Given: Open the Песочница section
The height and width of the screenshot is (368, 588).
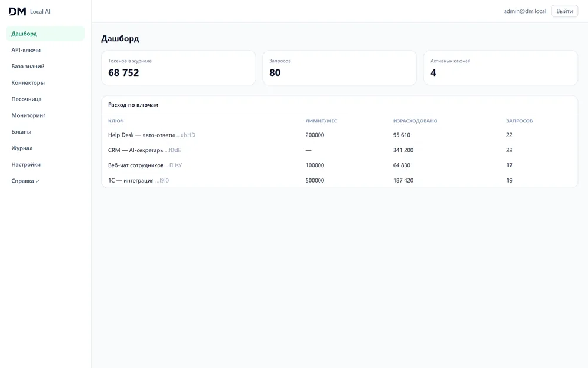Looking at the screenshot, I should pyautogui.click(x=45, y=99).
